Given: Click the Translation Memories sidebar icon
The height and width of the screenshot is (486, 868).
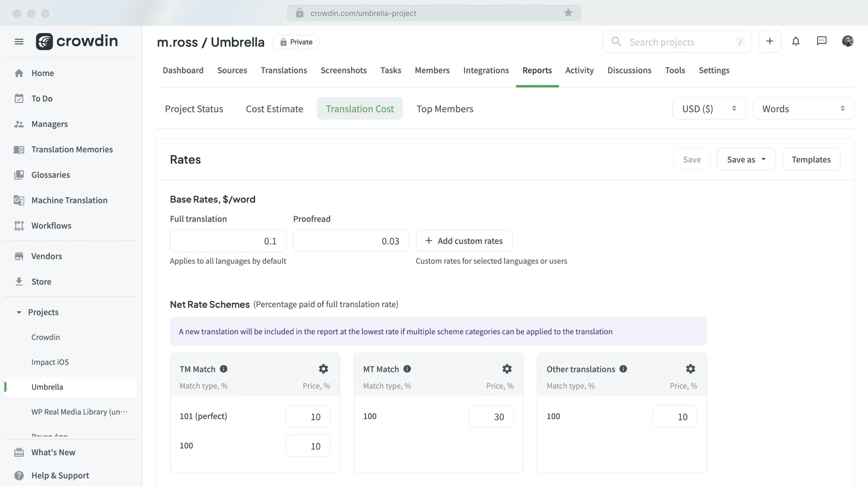Looking at the screenshot, I should tap(19, 149).
